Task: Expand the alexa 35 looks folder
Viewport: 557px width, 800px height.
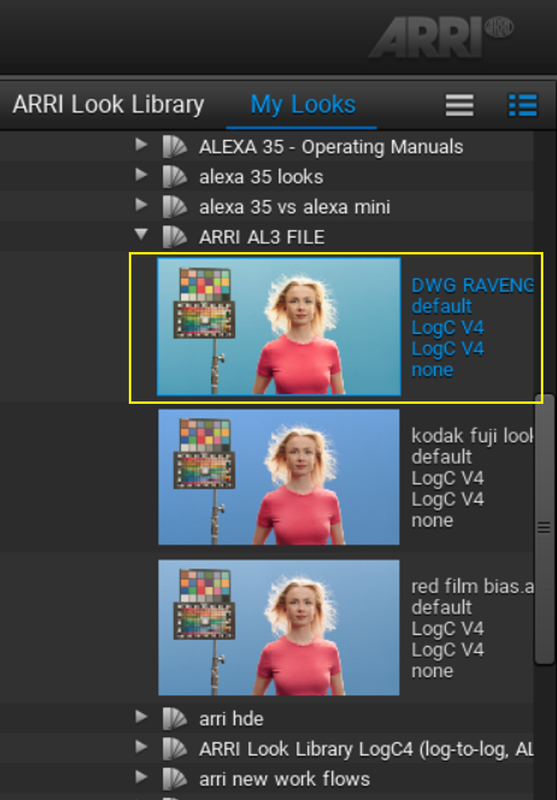Action: click(x=141, y=176)
